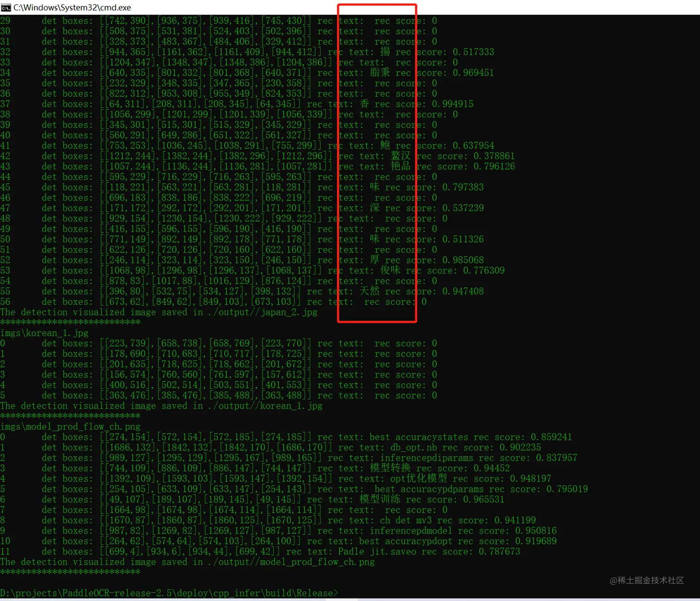Screen dimensions: 700x601
Task: Click the saved path './output//model_prod_flow_ch.png'
Action: click(291, 562)
